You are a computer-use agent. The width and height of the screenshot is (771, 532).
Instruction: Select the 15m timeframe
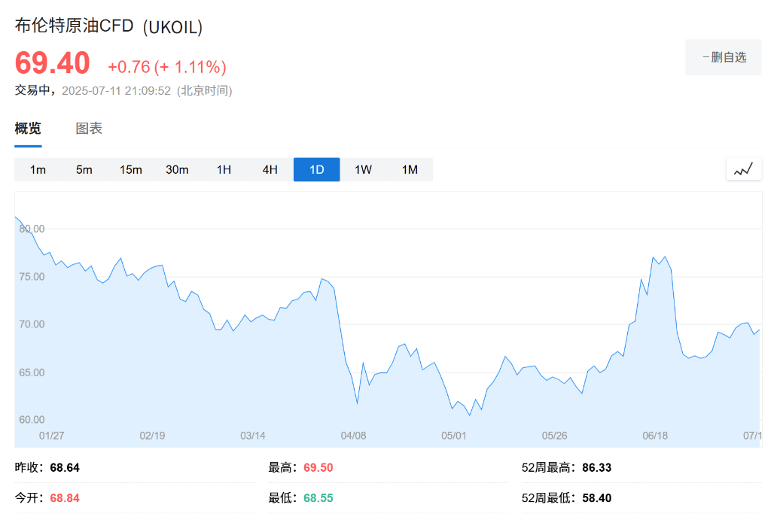pos(130,169)
